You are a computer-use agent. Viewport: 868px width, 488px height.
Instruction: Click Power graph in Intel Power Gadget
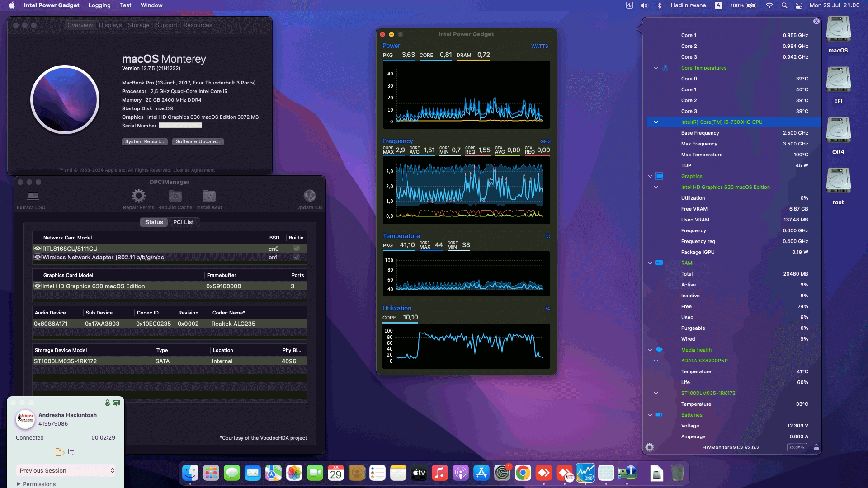click(466, 95)
